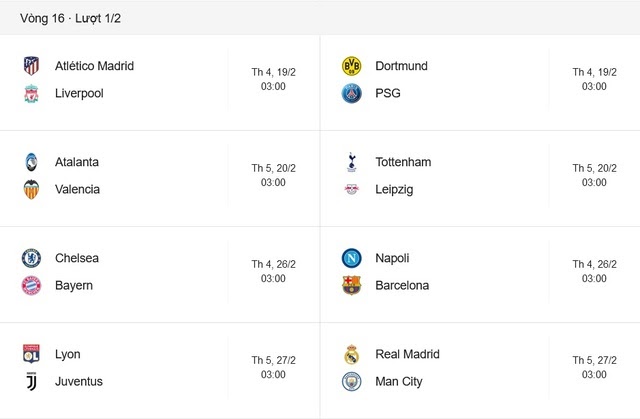Open the Lyon team name link
Screen dimensions: 640x419
[68, 354]
